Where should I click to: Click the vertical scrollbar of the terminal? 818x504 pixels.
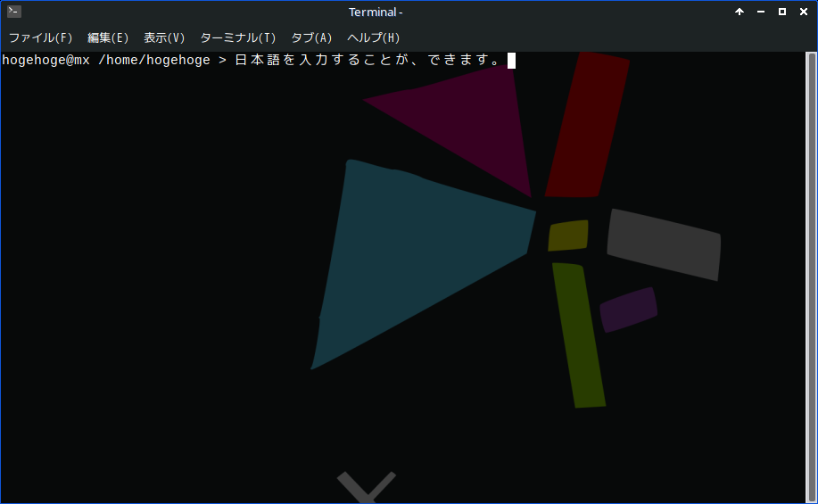[811, 277]
